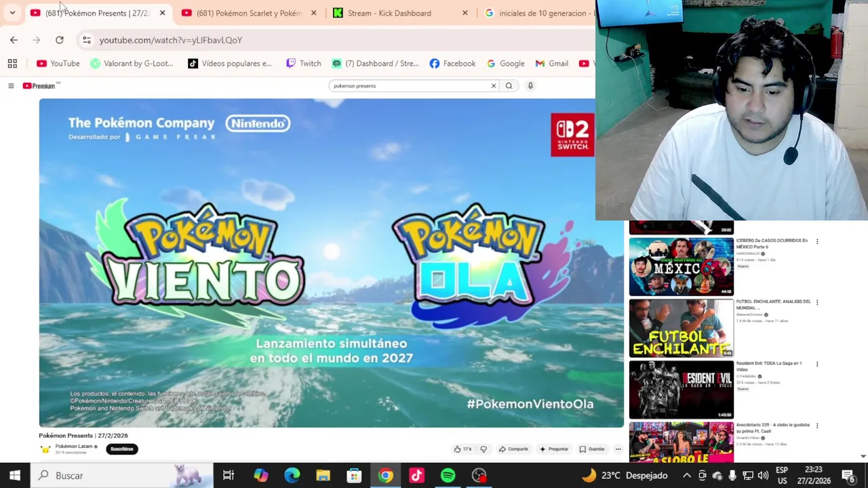Click the Pokémon Latam channel name
Viewport: 868px width, 488px height.
(73, 447)
